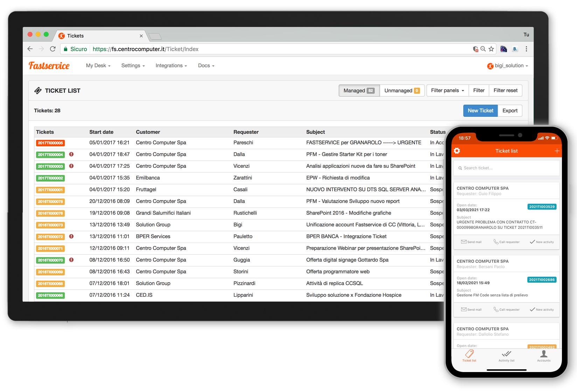The width and height of the screenshot is (577, 392).
Task: Select the Tickets browser tab
Action: pyautogui.click(x=100, y=36)
